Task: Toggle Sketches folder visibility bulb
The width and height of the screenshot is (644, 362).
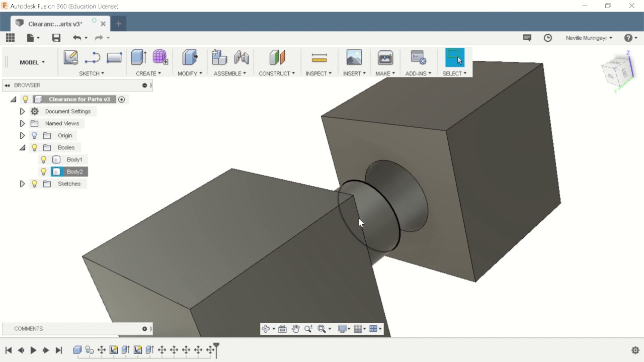Action: click(x=34, y=184)
